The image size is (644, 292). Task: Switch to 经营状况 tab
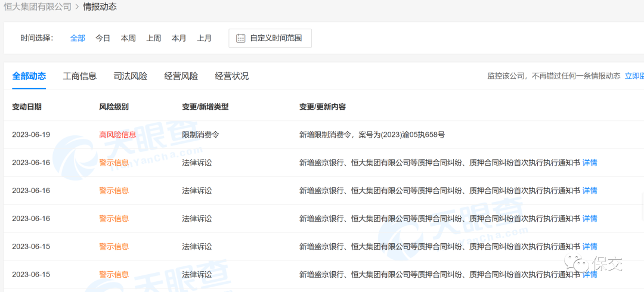pos(231,76)
